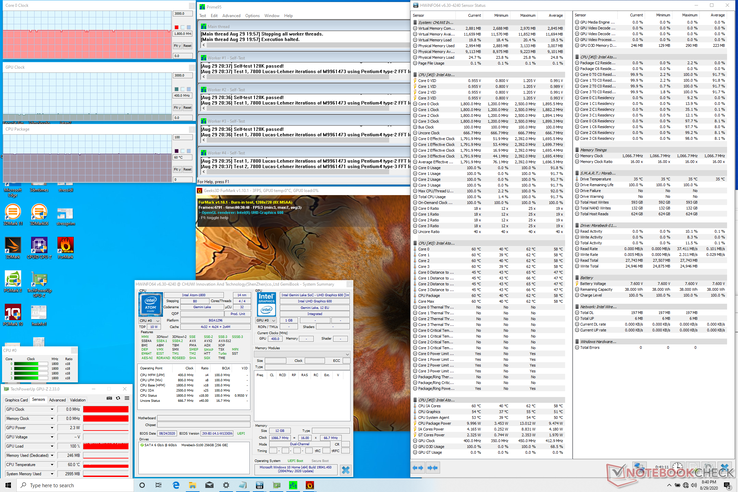This screenshot has height=492, width=738.
Task: Click the left-right arrows icon in HWiNFO sensor toolbar
Action: [417, 468]
